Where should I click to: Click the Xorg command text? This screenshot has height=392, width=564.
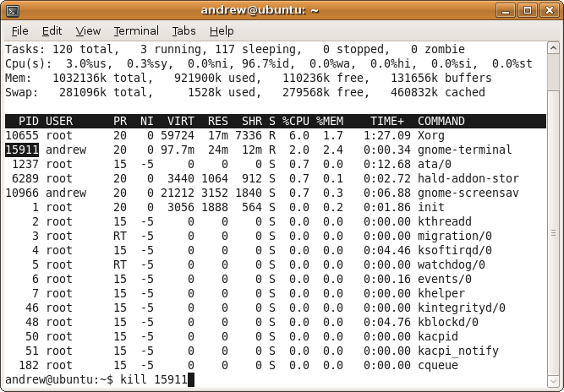coord(431,136)
